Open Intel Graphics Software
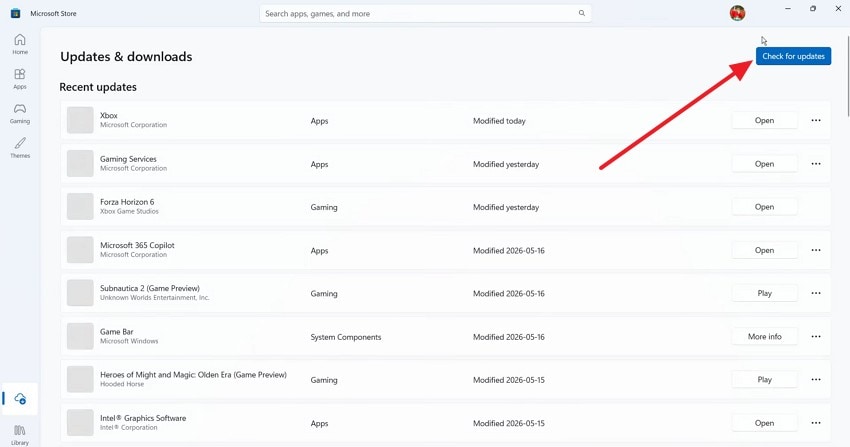 (764, 423)
